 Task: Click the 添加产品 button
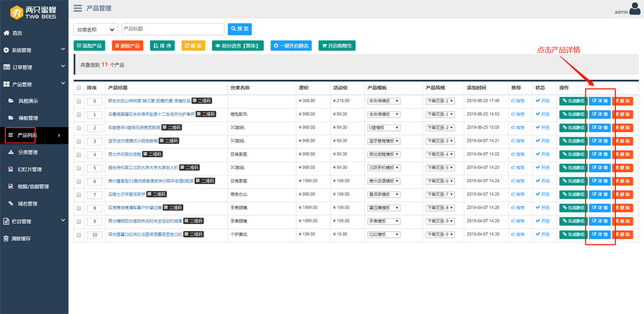tap(89, 46)
